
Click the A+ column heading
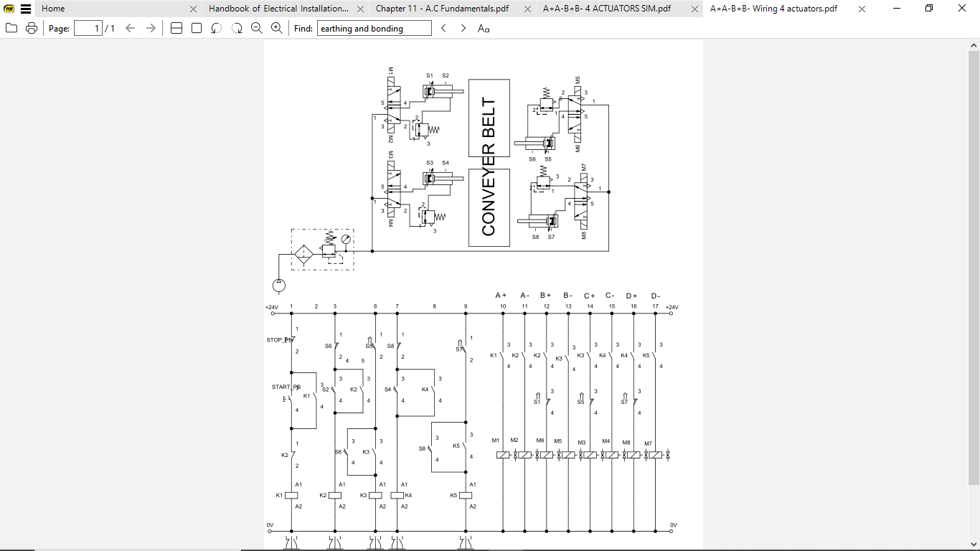[x=501, y=296]
